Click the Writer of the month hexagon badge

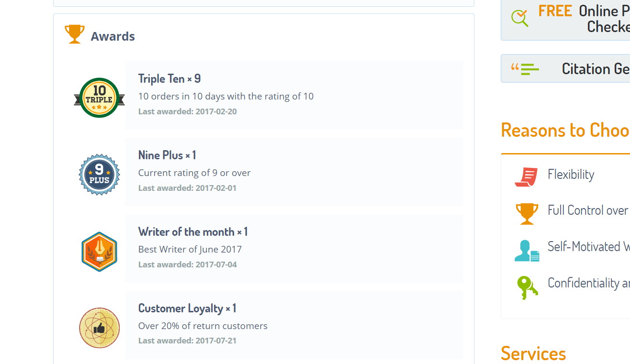pyautogui.click(x=99, y=252)
